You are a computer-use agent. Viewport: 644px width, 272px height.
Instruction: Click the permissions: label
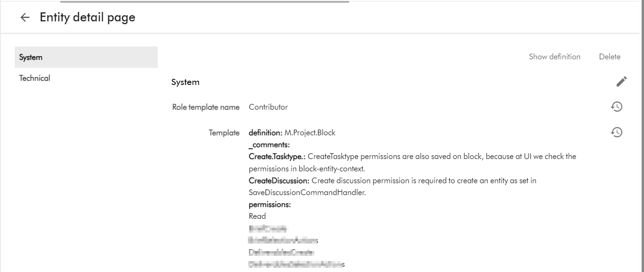270,205
